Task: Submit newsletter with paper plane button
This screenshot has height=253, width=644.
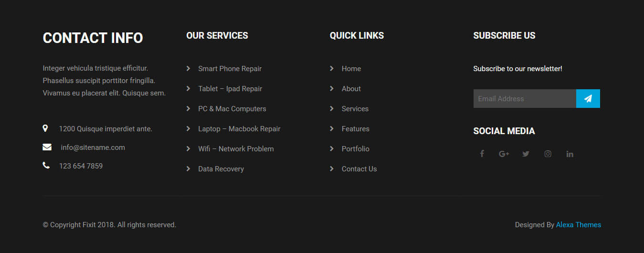Action: point(588,98)
